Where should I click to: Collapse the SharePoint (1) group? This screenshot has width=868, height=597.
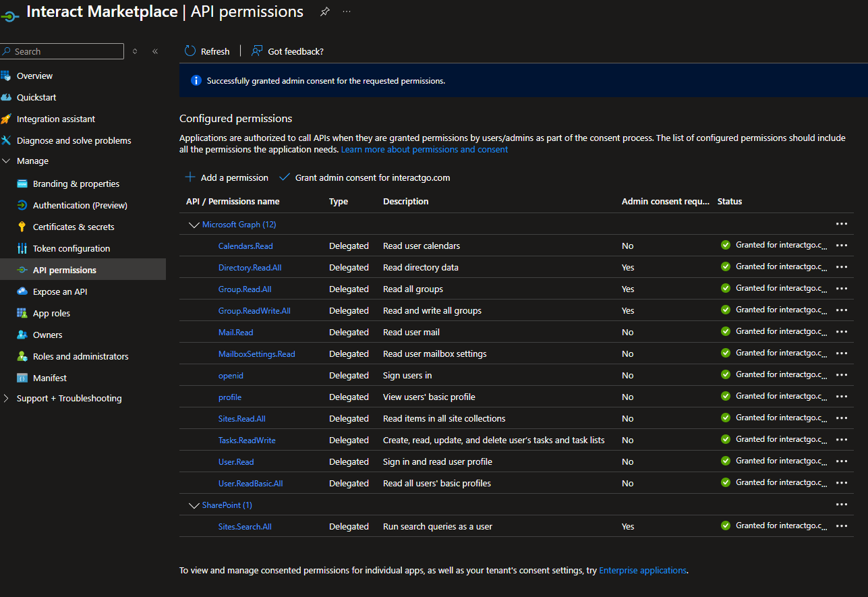[194, 505]
